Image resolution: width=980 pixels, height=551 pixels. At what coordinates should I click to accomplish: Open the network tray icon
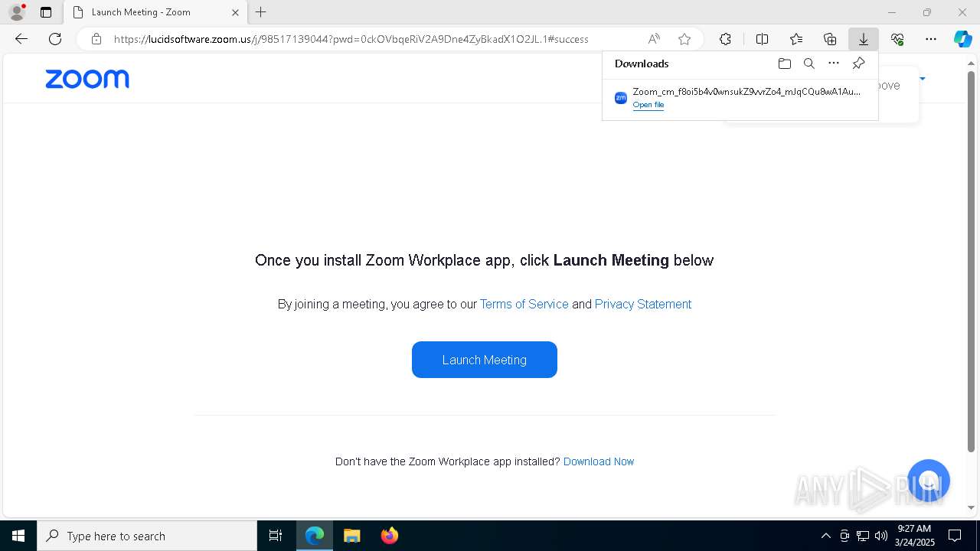tap(863, 536)
